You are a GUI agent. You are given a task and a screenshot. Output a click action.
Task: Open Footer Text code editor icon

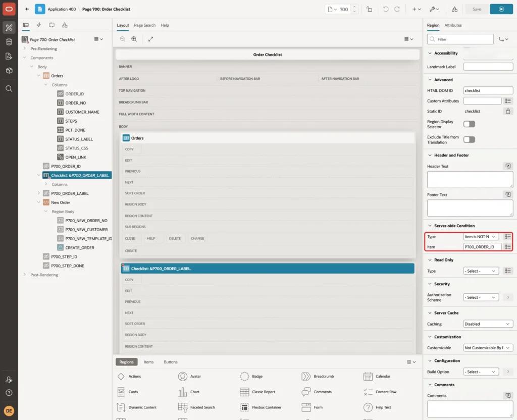click(x=508, y=194)
